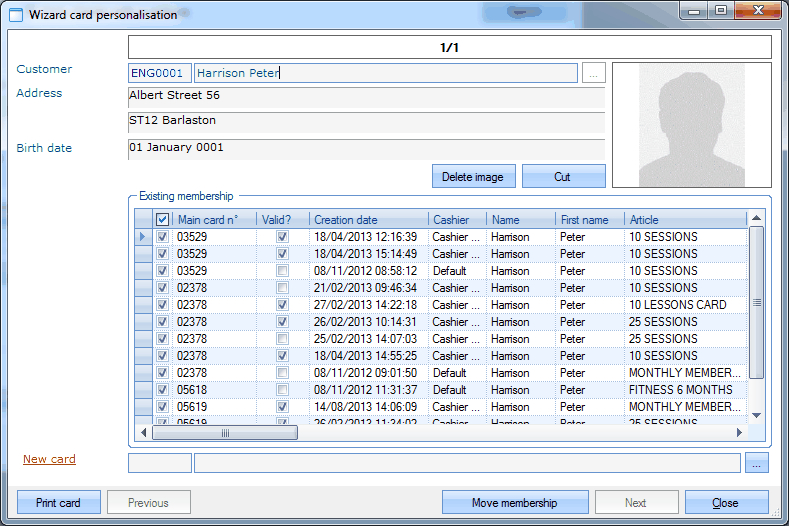Click the horizontal scrollbar thumb
Viewport: 789px width, 526px height.
pyautogui.click(x=225, y=432)
